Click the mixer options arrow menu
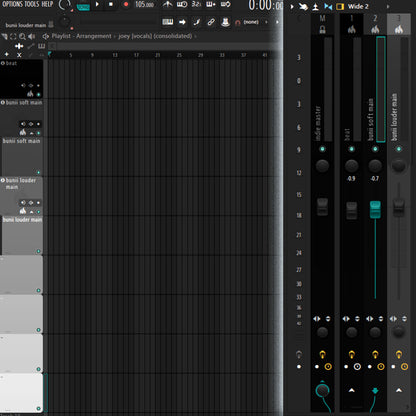The width and height of the screenshot is (416, 416). tap(292, 6)
